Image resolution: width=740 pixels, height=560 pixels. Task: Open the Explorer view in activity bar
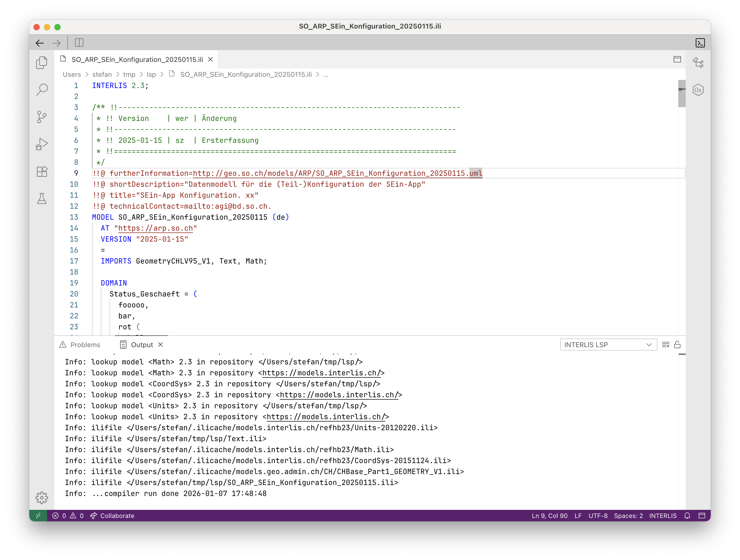[x=42, y=62]
